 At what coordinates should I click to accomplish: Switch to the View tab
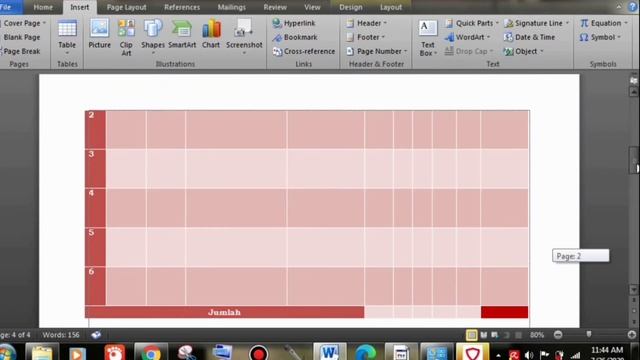312,7
